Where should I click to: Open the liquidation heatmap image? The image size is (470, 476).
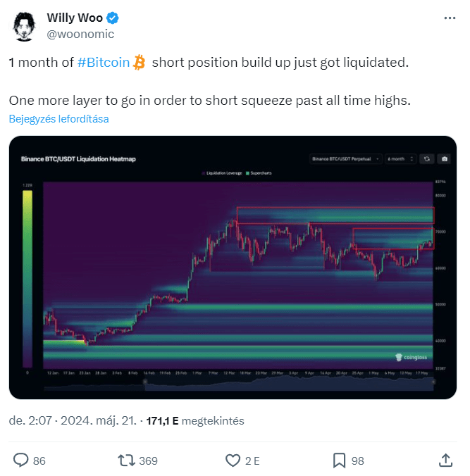pyautogui.click(x=233, y=267)
